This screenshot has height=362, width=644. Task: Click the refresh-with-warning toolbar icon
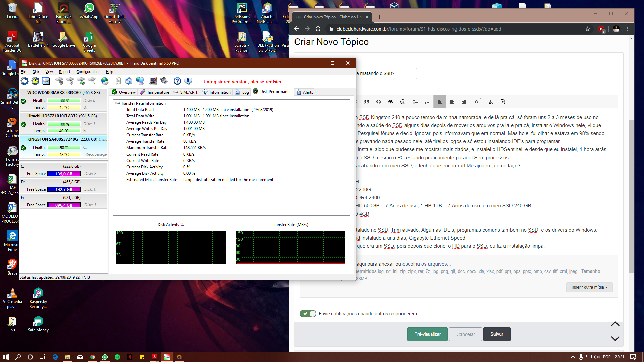click(x=35, y=81)
